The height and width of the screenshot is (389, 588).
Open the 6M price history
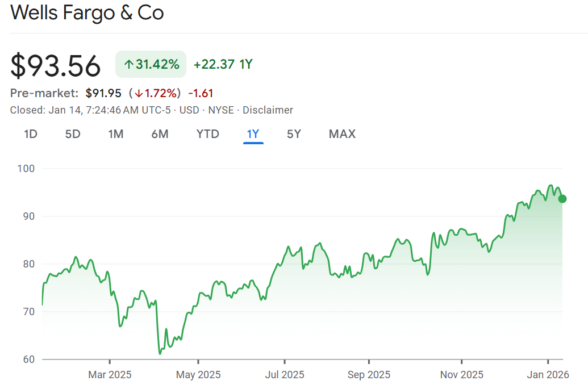pyautogui.click(x=160, y=134)
